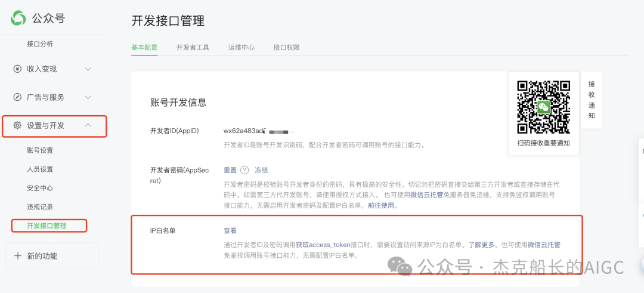Click the green 公众号 logo icon
The height and width of the screenshot is (293, 644).
click(x=18, y=18)
